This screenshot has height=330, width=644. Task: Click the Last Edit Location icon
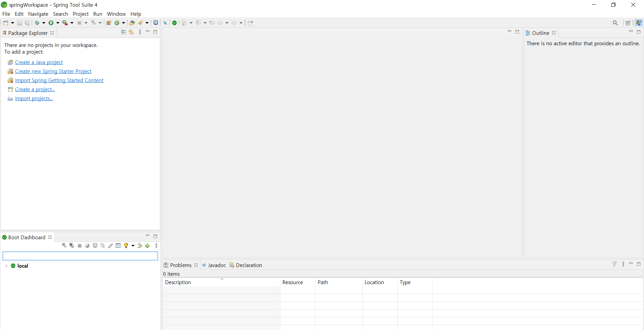pos(212,23)
